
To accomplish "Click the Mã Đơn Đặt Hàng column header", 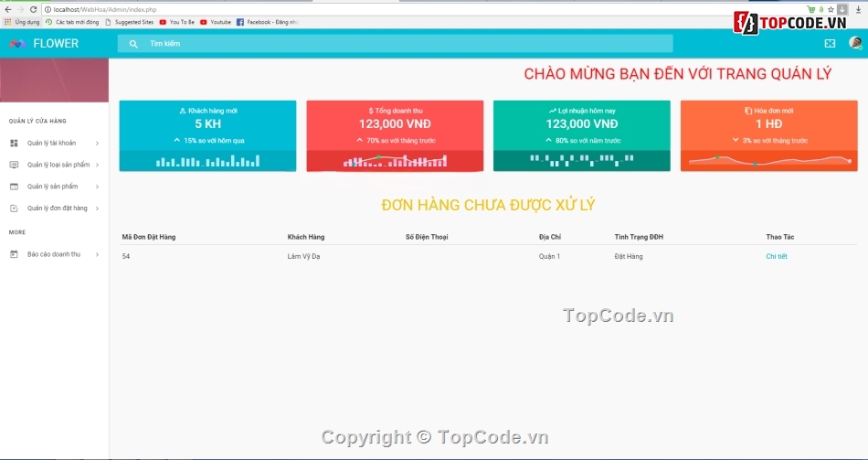I will tap(148, 237).
